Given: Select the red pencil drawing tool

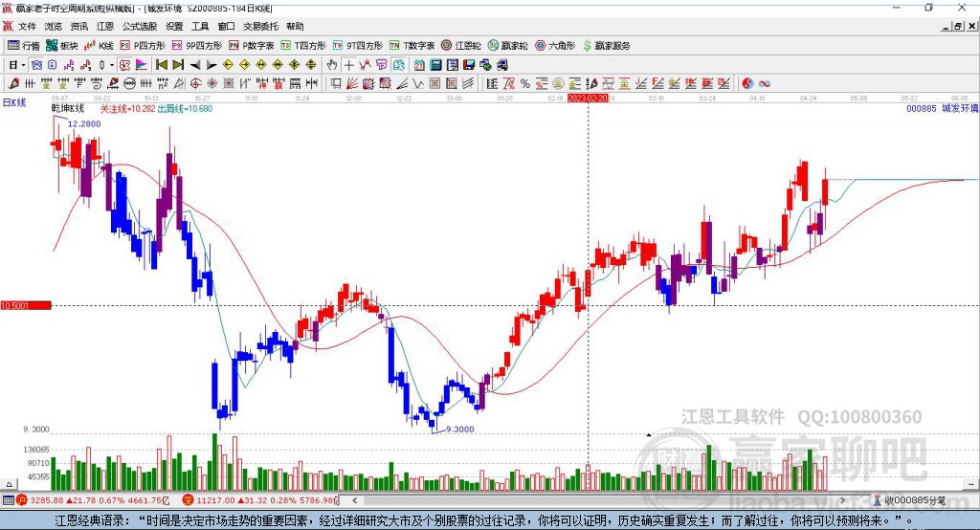Looking at the screenshot, I should click(13, 84).
